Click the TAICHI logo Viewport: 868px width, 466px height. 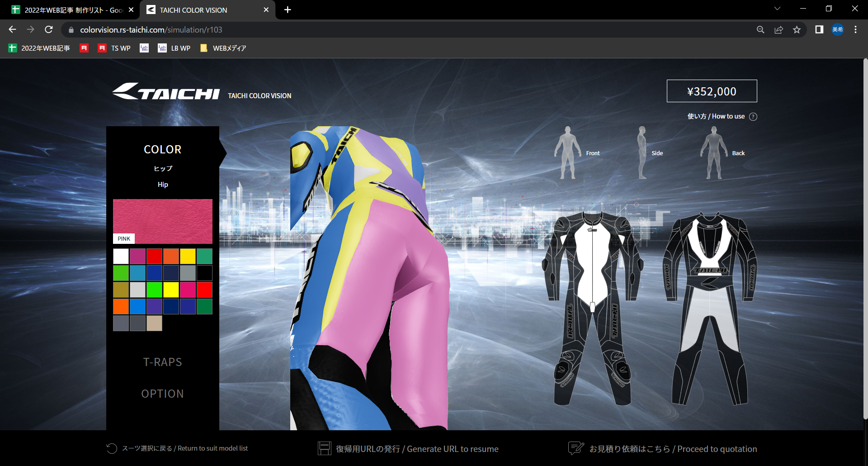(x=166, y=91)
